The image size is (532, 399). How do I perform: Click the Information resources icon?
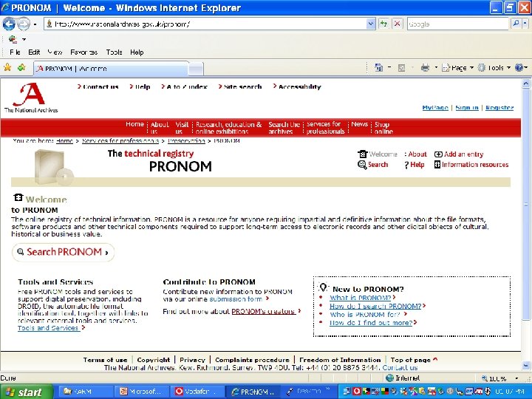(437, 165)
